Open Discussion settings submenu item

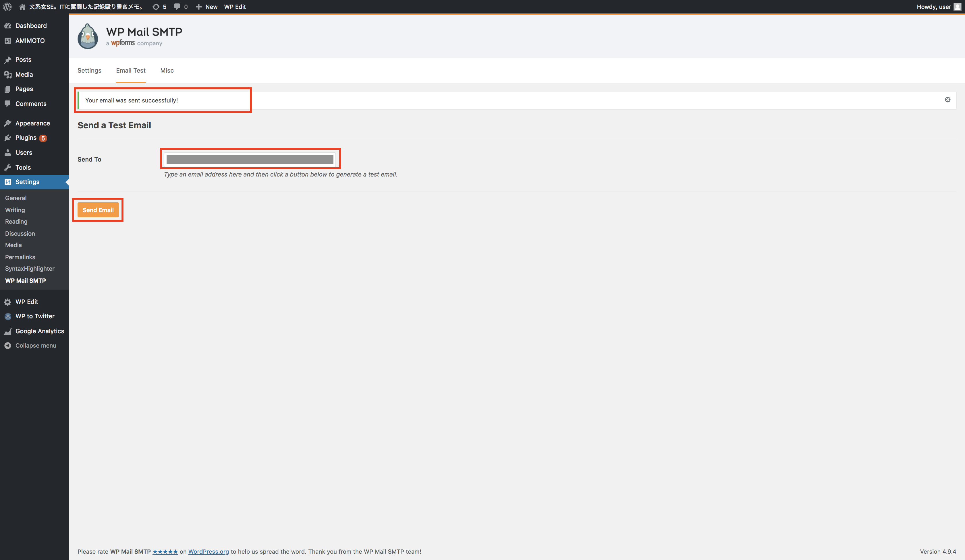click(x=20, y=233)
